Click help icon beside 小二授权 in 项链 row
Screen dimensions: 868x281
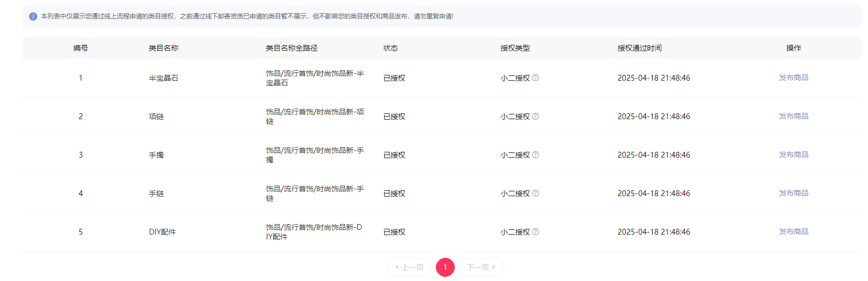(x=535, y=117)
